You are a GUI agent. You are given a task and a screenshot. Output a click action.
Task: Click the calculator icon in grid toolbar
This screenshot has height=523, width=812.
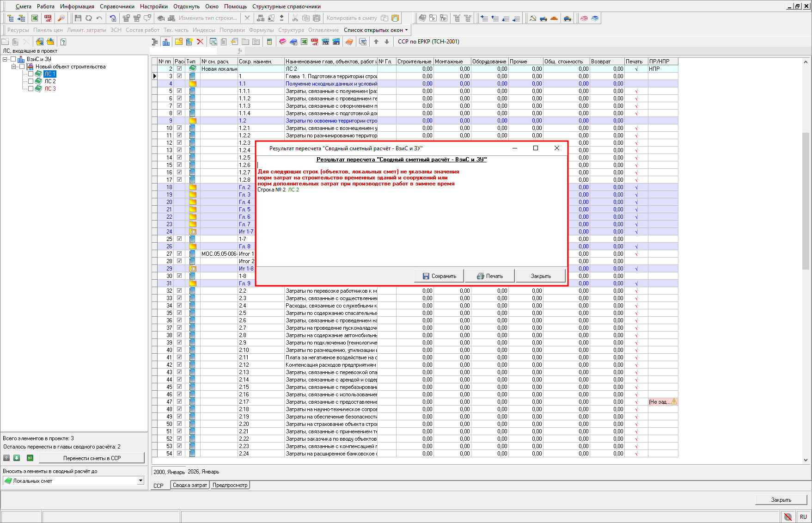[x=269, y=42]
